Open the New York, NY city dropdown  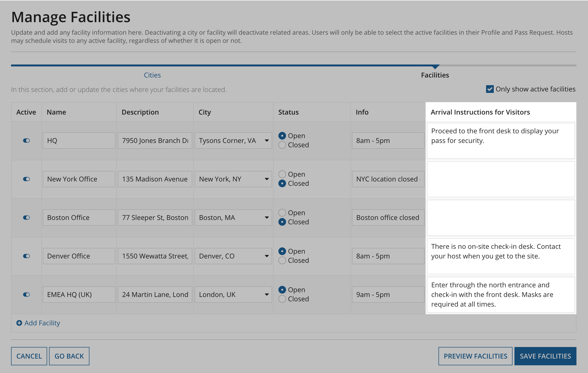pyautogui.click(x=233, y=179)
